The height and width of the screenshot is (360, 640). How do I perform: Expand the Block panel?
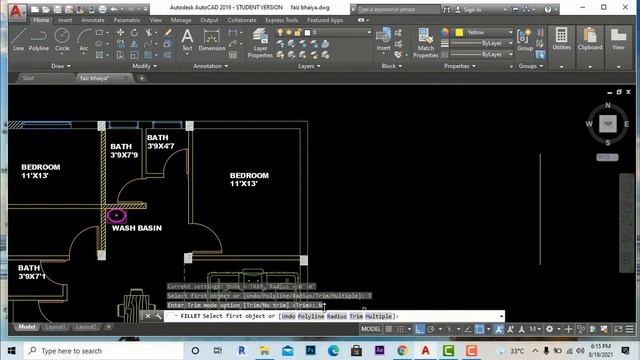pos(391,66)
